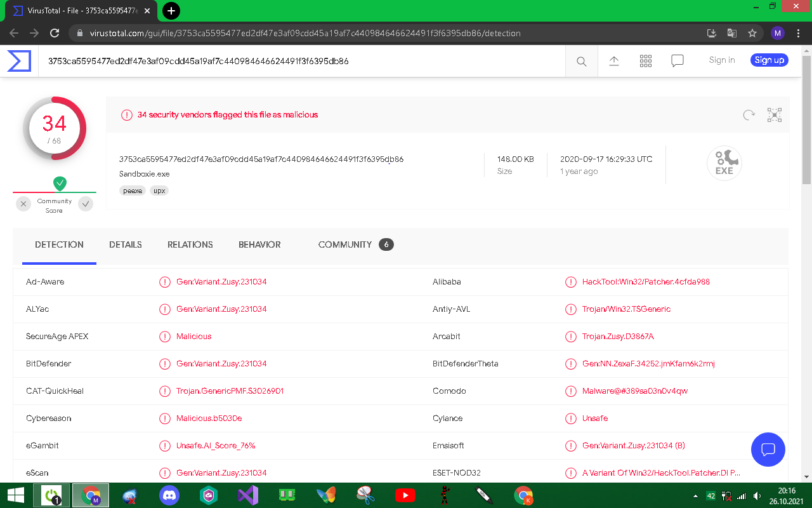
Task: Click the upx tag
Action: pyautogui.click(x=159, y=190)
